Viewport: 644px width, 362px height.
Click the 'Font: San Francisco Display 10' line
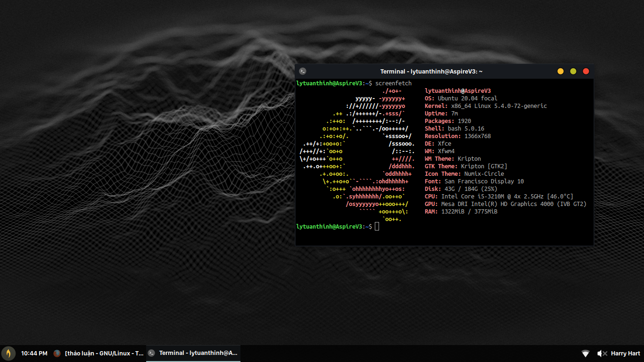474,181
